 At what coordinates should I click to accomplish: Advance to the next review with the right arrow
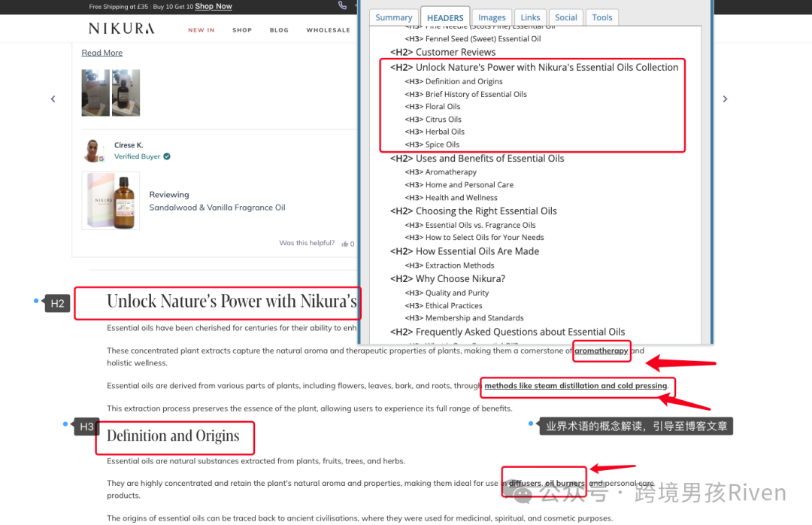click(x=725, y=99)
